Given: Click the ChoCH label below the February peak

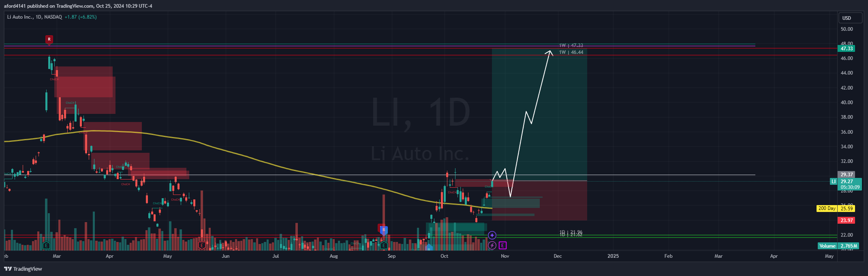Looking at the screenshot, I should [x=54, y=79].
